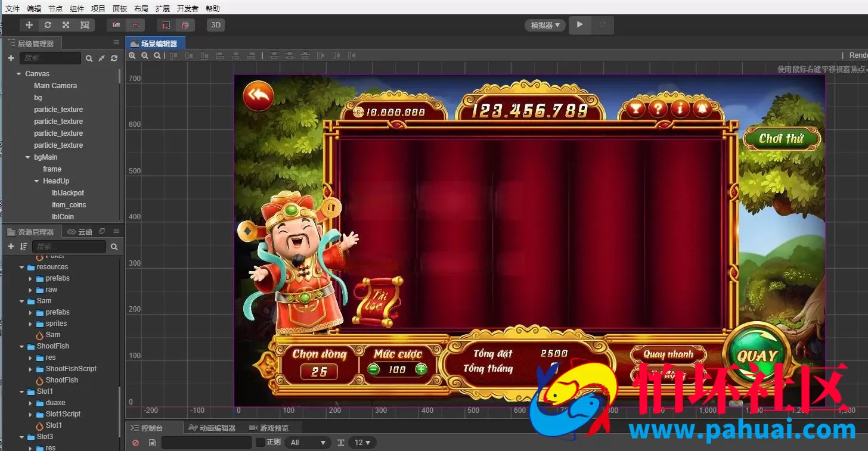Select the rect transform tool
868x451 pixels.
pos(85,25)
